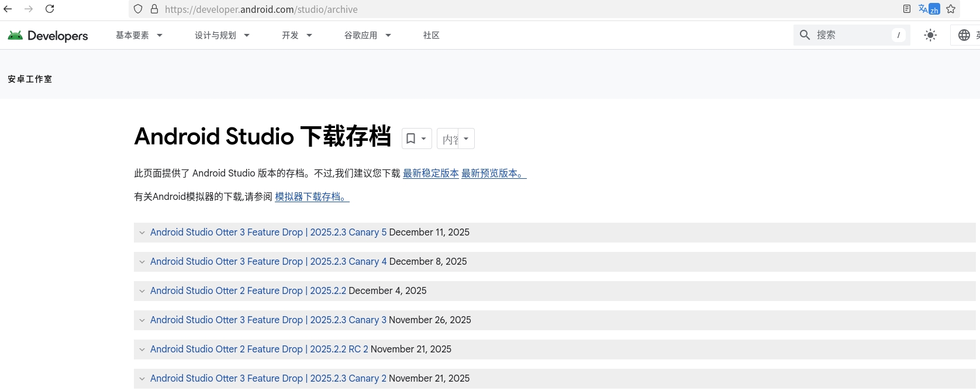
Task: Click the bookmark save dropdown button
Action: click(x=417, y=139)
